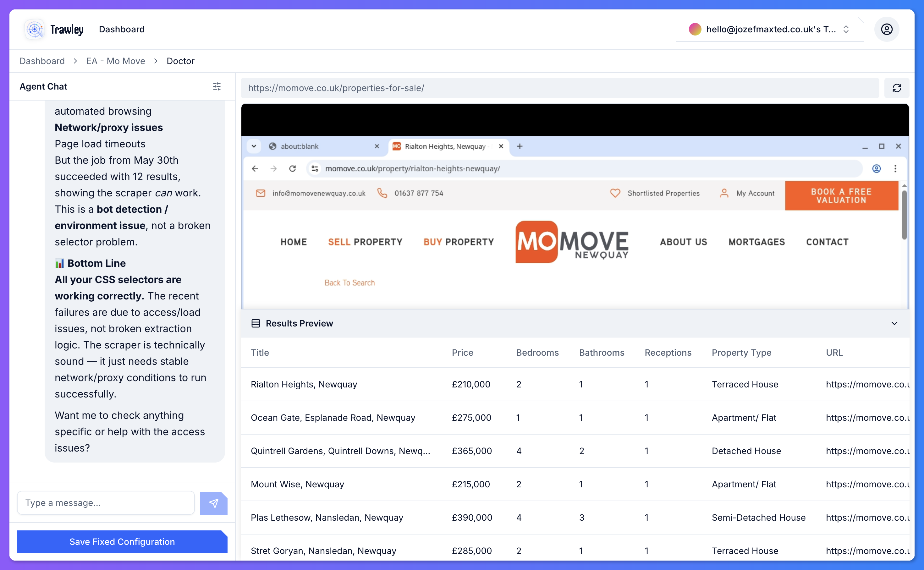Open BUY PROPERTY in the site menu
The image size is (924, 570).
tap(459, 242)
